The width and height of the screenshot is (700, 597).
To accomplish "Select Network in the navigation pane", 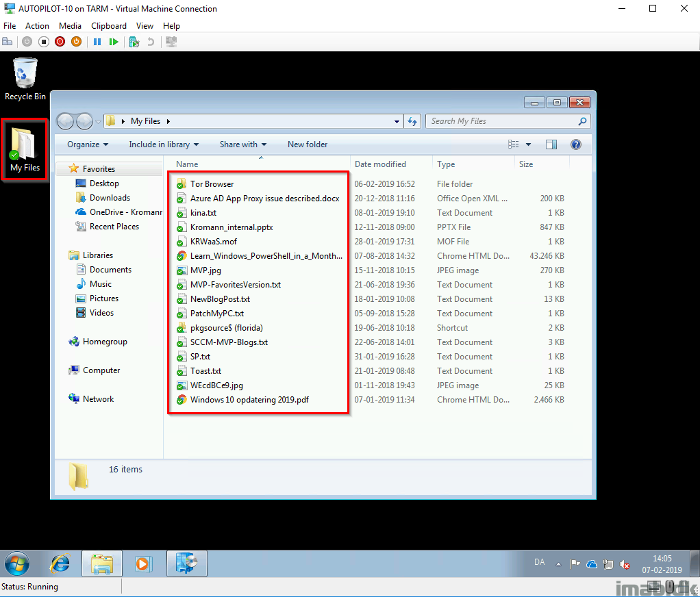I will point(98,399).
